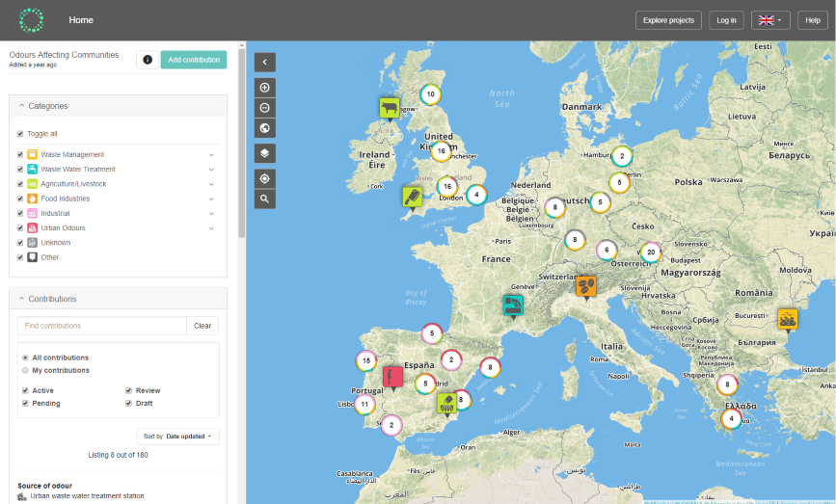This screenshot has width=836, height=504.
Task: Click the yellow landfill marker near Black Sea
Action: click(788, 319)
